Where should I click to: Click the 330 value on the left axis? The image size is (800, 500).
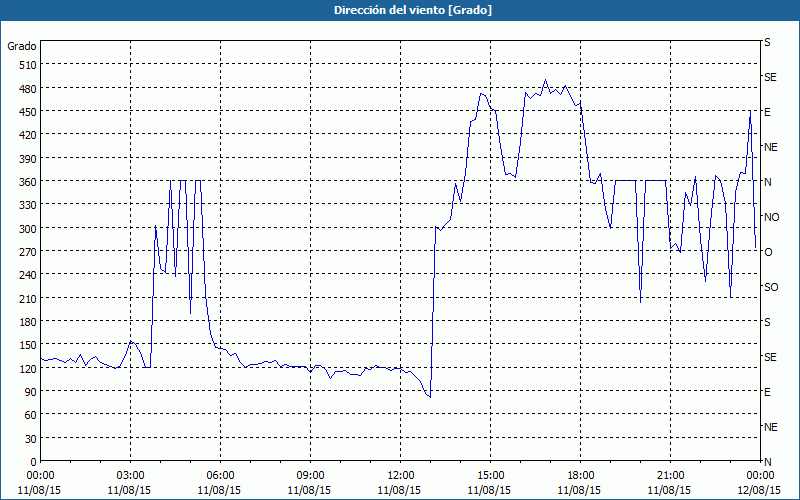[29, 205]
